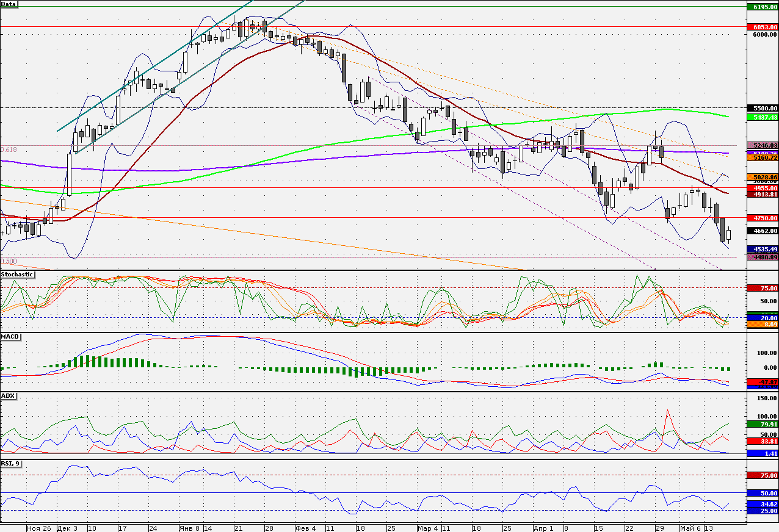The width and height of the screenshot is (779, 532).
Task: Click the Stochastic orange 8.69 value tag
Action: coord(763,325)
